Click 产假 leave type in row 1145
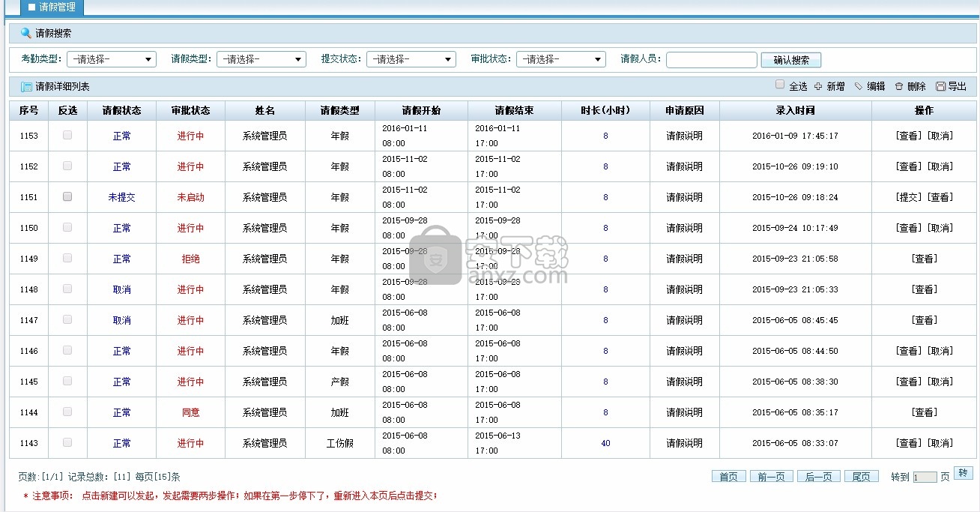 [x=339, y=382]
